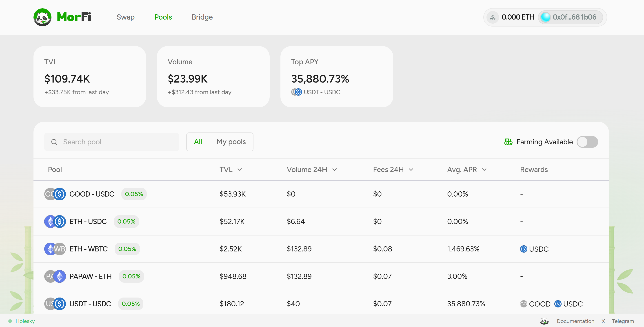Enable the Farming Available switch

click(x=587, y=142)
